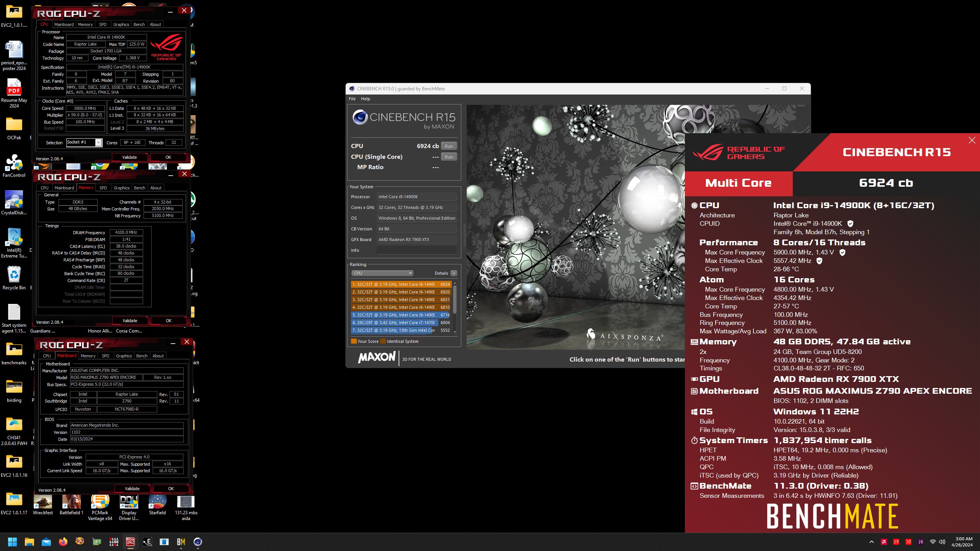
Task: Open Bench tab in Mainboard CPU-Z window
Action: tap(142, 356)
